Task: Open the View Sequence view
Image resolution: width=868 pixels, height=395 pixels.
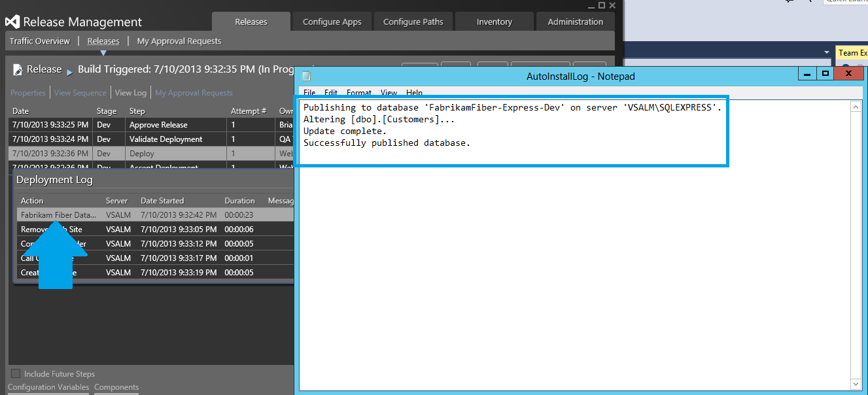Action: tap(80, 92)
